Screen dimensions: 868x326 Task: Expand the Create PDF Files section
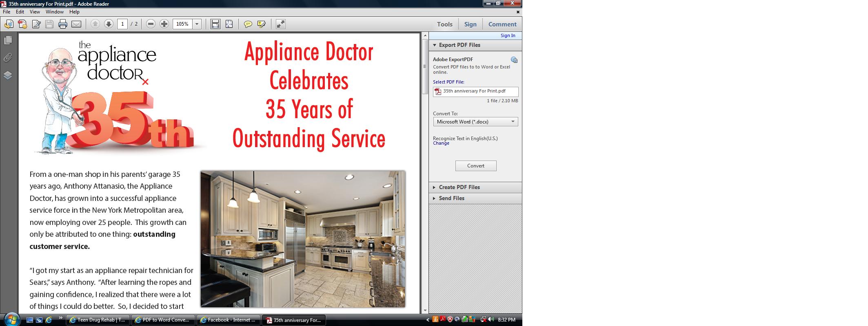[x=475, y=187]
